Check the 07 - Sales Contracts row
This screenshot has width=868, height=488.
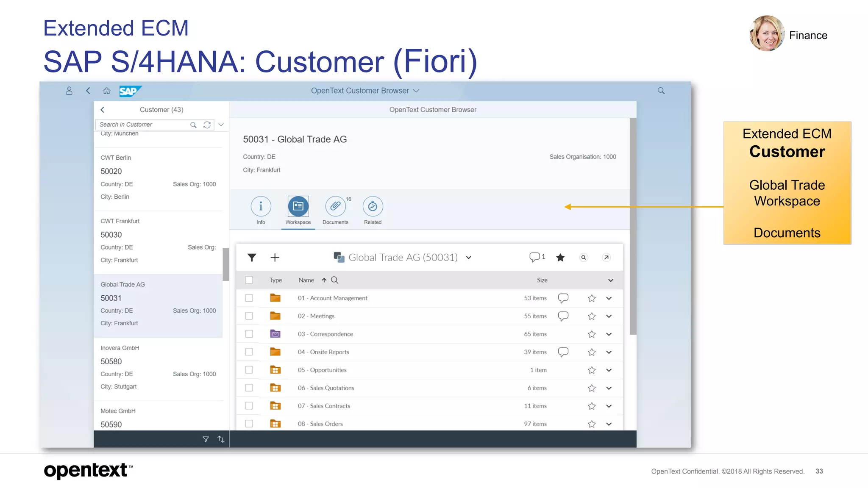coord(249,406)
